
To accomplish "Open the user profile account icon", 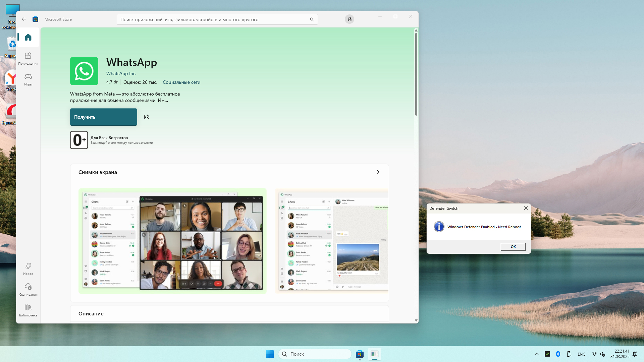I will point(349,19).
